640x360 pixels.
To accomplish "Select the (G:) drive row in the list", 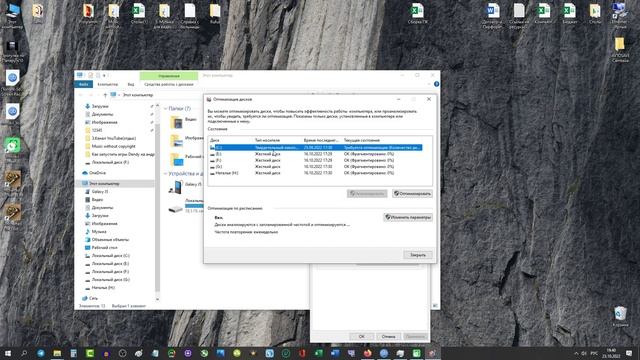I will pyautogui.click(x=316, y=167).
